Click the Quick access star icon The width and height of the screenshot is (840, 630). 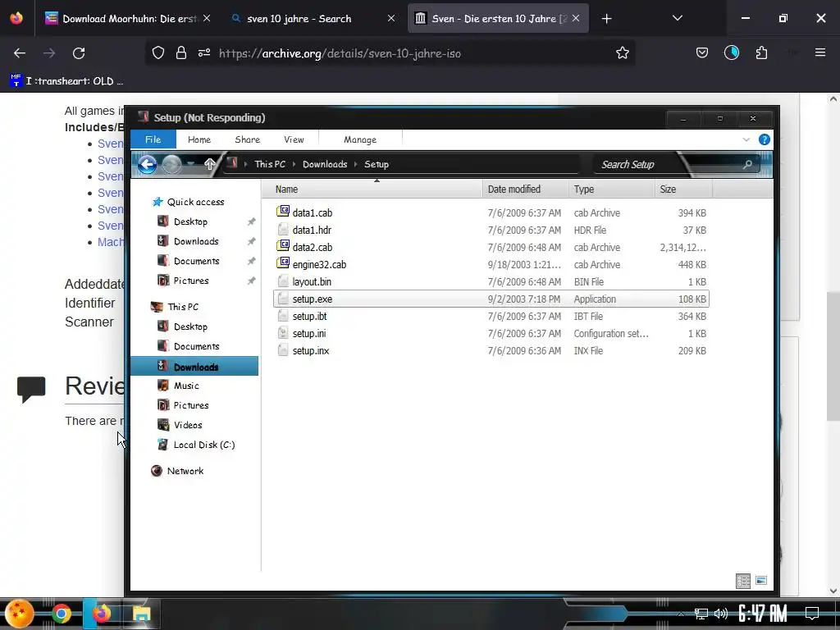[x=157, y=202]
